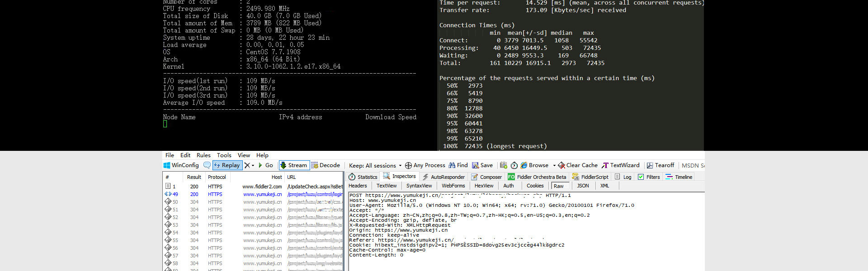Screen dimensions: 868x271
Task: Click the comment speech-bubble icon
Action: click(x=207, y=165)
